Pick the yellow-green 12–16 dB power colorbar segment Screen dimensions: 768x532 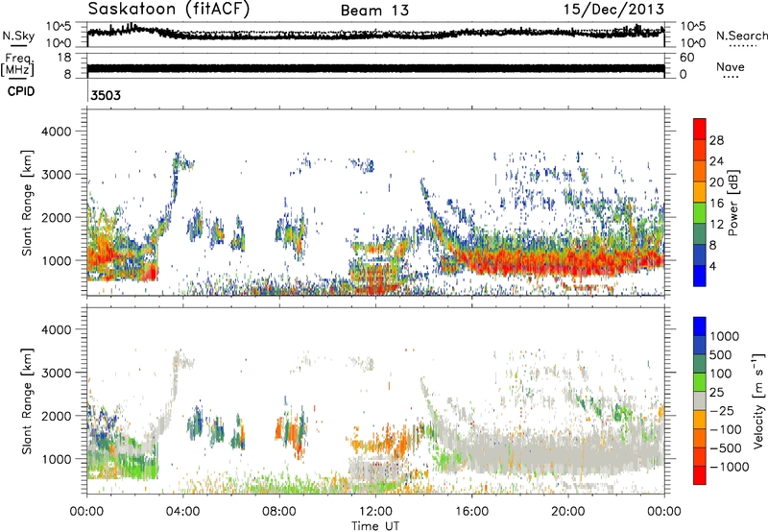700,213
